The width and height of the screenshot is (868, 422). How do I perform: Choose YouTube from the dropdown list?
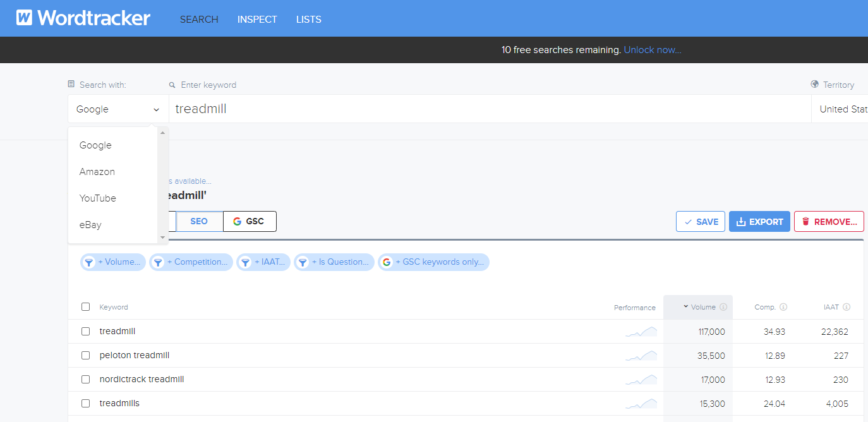tap(98, 198)
